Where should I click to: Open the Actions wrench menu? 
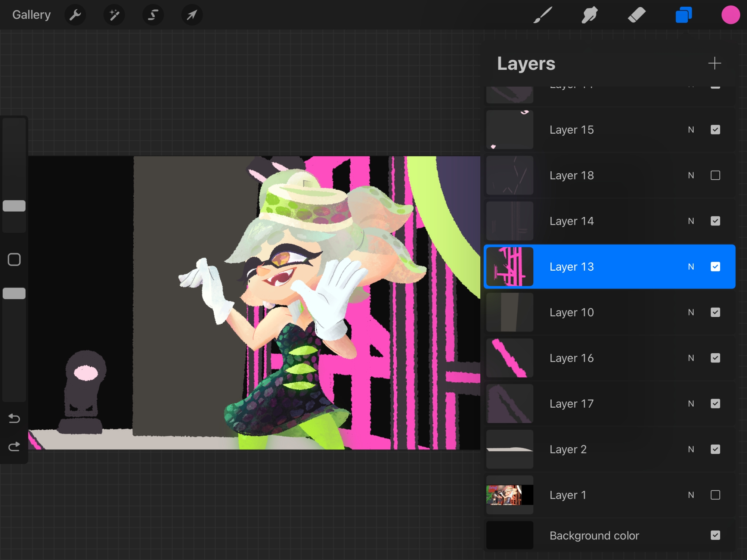click(x=75, y=15)
